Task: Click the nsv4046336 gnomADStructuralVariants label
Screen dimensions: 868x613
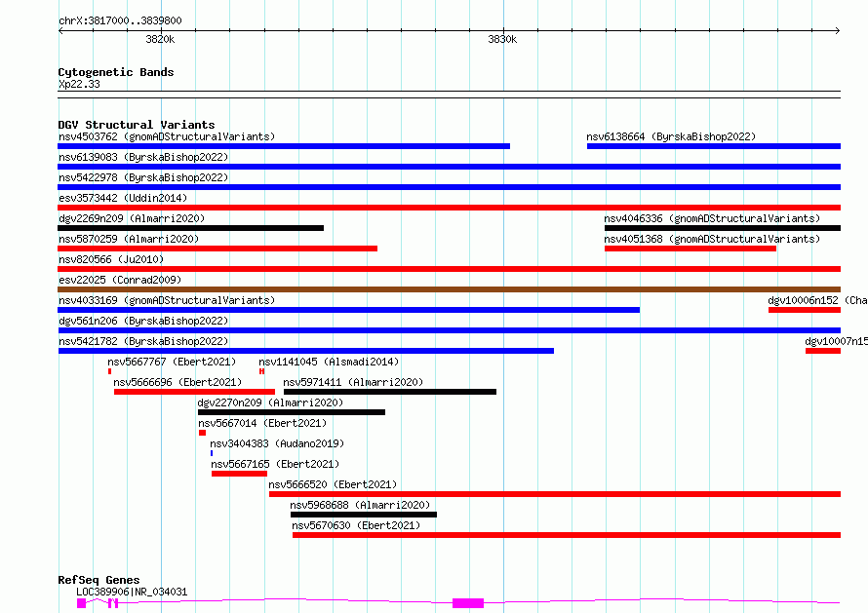Action: [712, 218]
